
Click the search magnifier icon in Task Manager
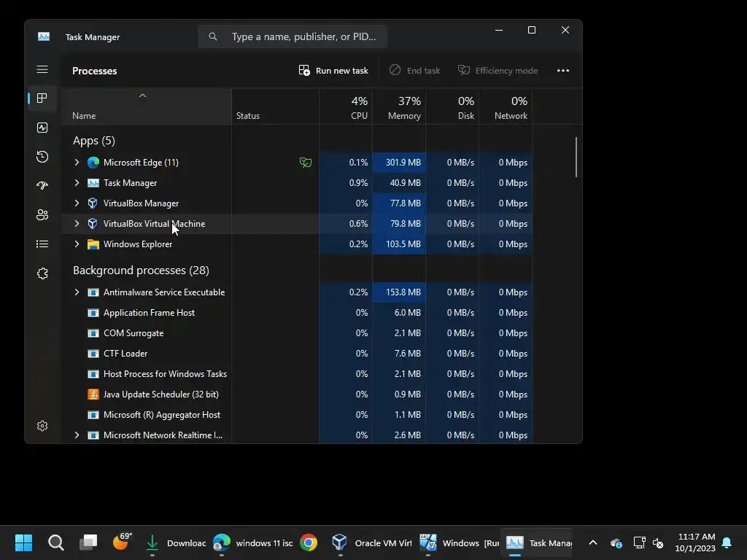coord(212,36)
